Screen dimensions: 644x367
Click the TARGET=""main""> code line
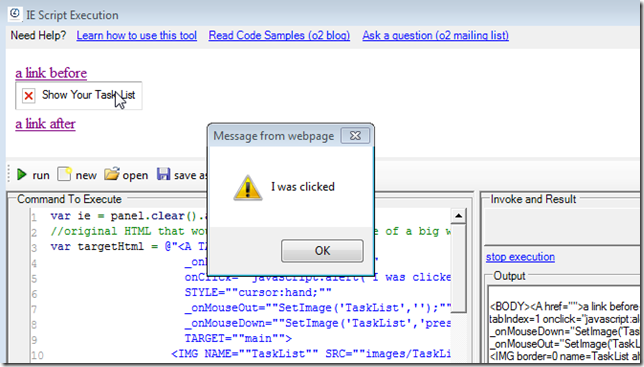238,338
